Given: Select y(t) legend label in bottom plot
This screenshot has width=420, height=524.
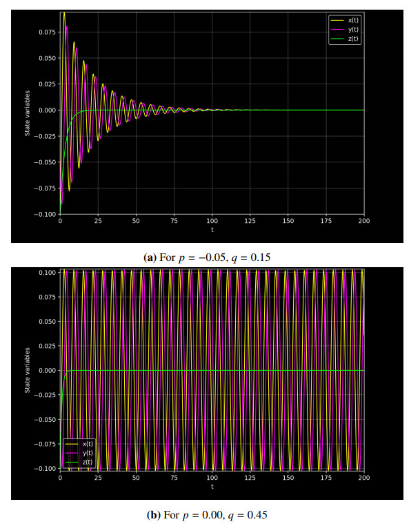Looking at the screenshot, I should tap(88, 452).
